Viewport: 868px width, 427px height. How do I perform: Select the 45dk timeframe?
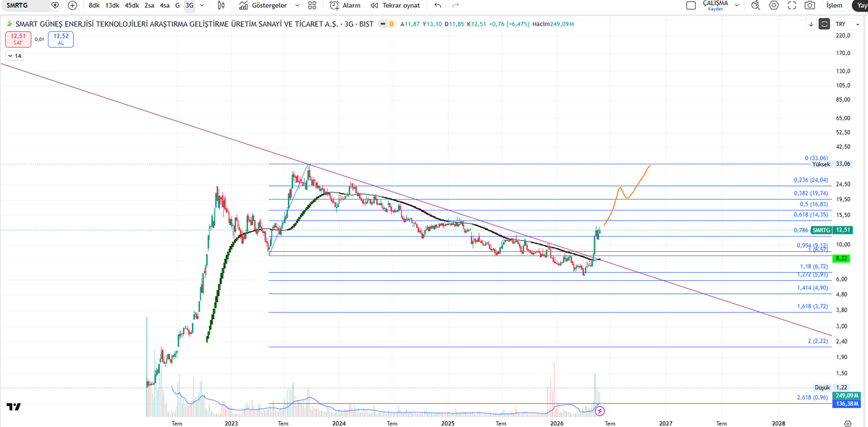(x=132, y=5)
